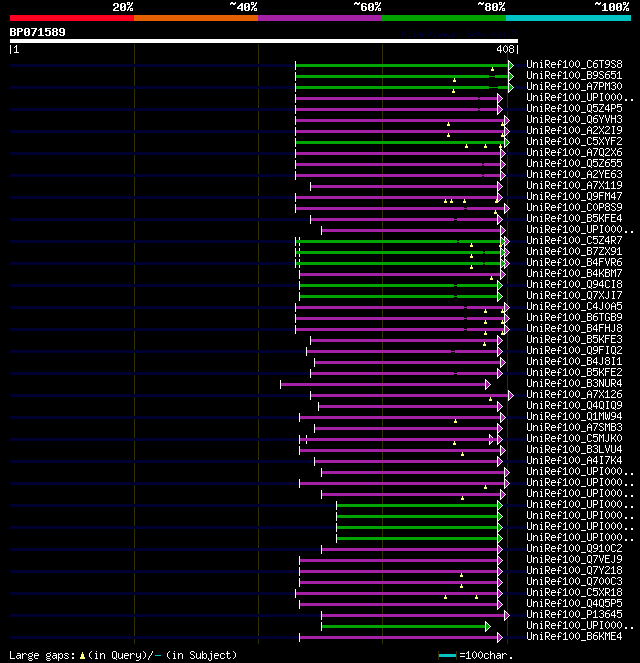Screen dimensions: 640x663
Task: Select the UniRef100_B3LVU4 label
Action: (574, 449)
